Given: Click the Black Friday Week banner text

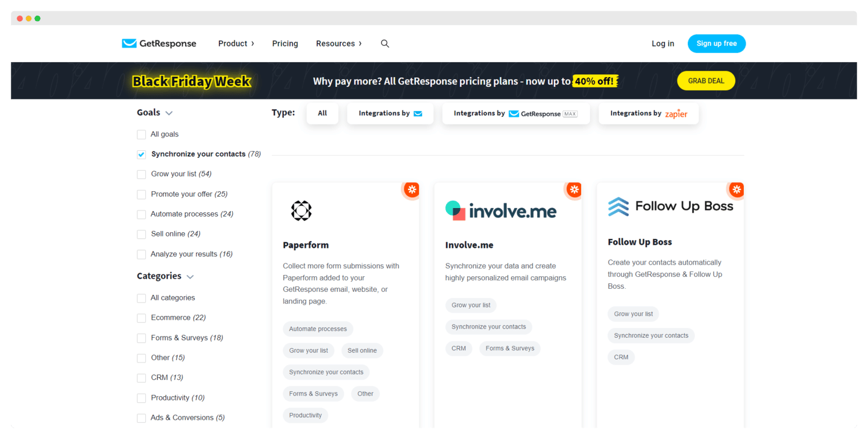Looking at the screenshot, I should pos(192,81).
